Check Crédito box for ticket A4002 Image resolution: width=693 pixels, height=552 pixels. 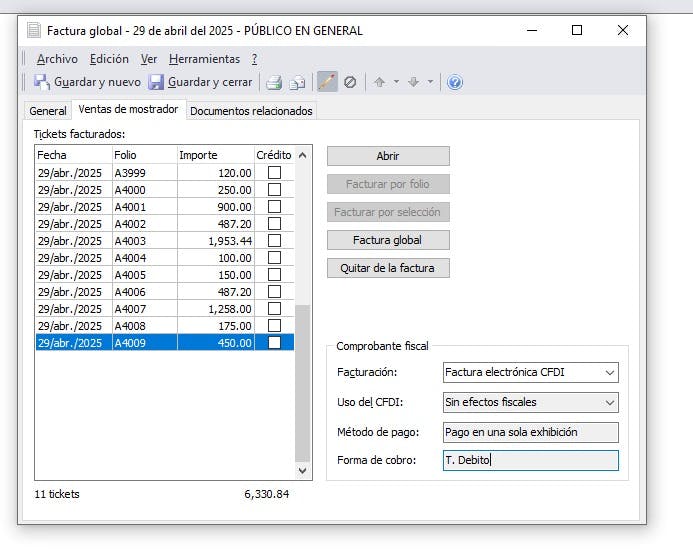click(x=274, y=224)
